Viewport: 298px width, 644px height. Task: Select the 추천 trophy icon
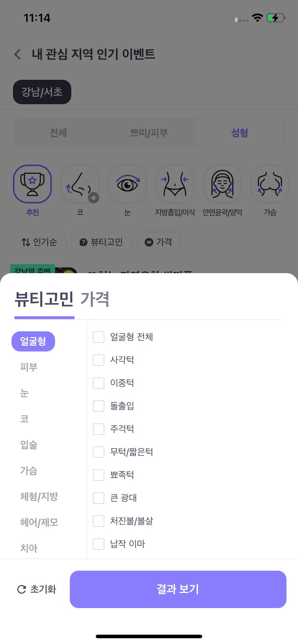pyautogui.click(x=32, y=184)
